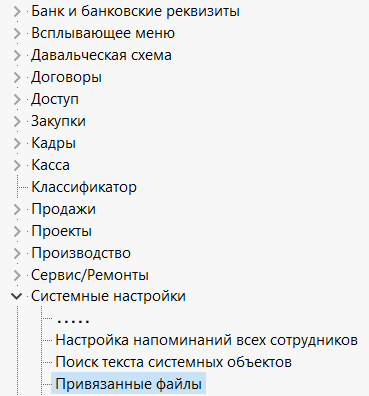
Task: Expand the Закупки chevron
Action: click(17, 121)
